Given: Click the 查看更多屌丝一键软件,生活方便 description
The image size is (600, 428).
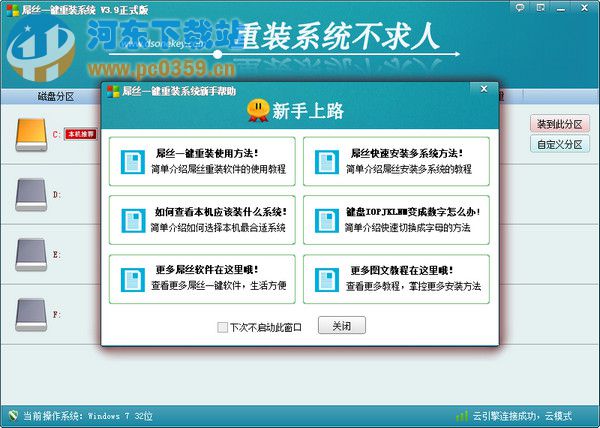Looking at the screenshot, I should [218, 285].
